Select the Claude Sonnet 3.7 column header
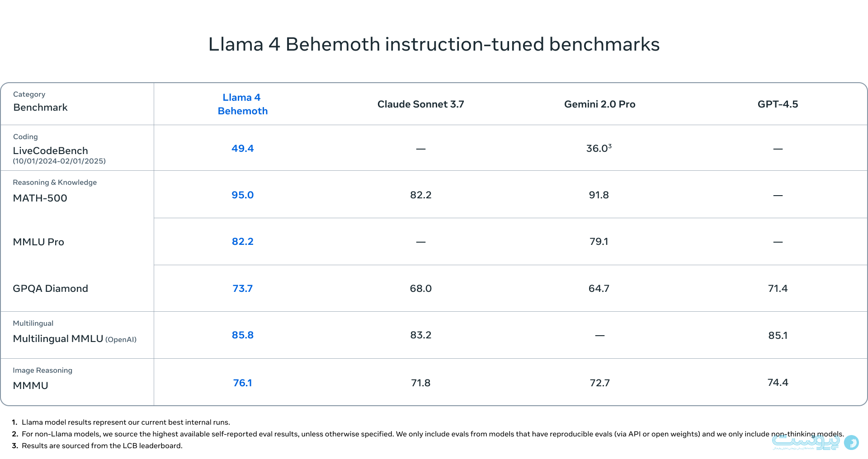 (420, 104)
